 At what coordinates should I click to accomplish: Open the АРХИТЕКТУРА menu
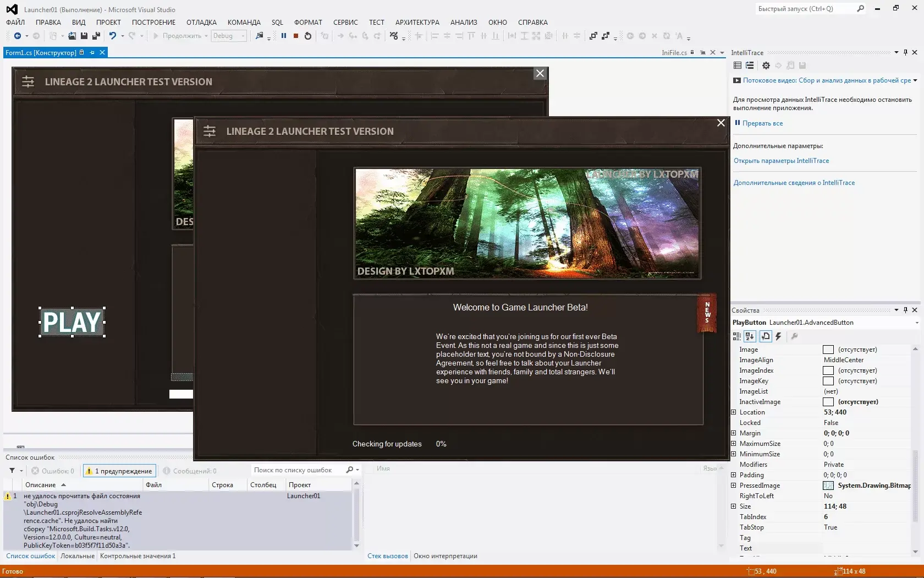tap(417, 22)
